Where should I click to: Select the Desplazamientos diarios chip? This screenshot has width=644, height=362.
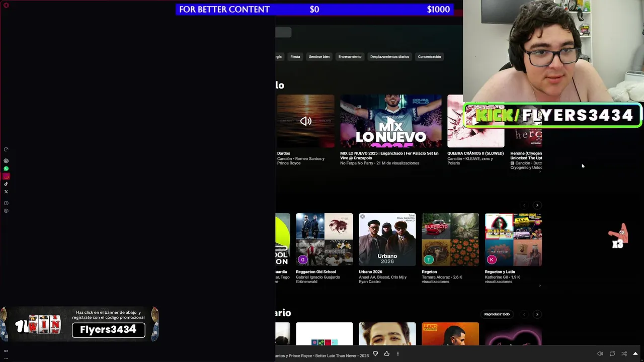[x=389, y=57]
